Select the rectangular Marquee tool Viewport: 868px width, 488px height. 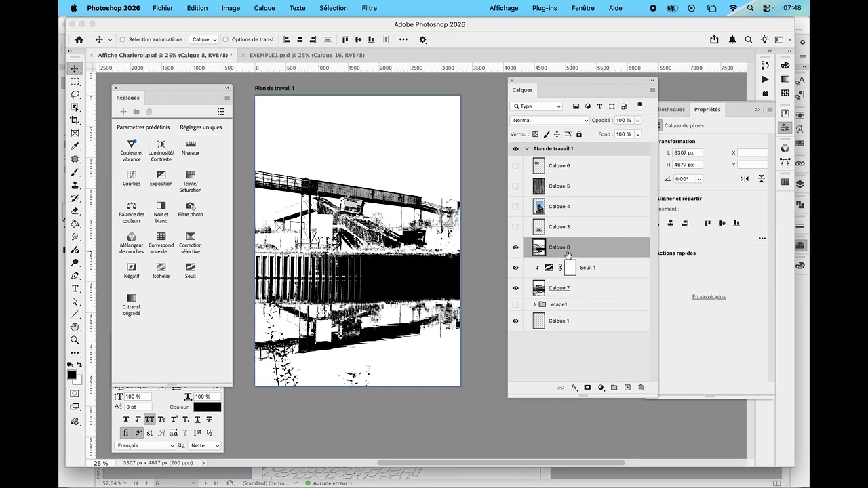(75, 81)
